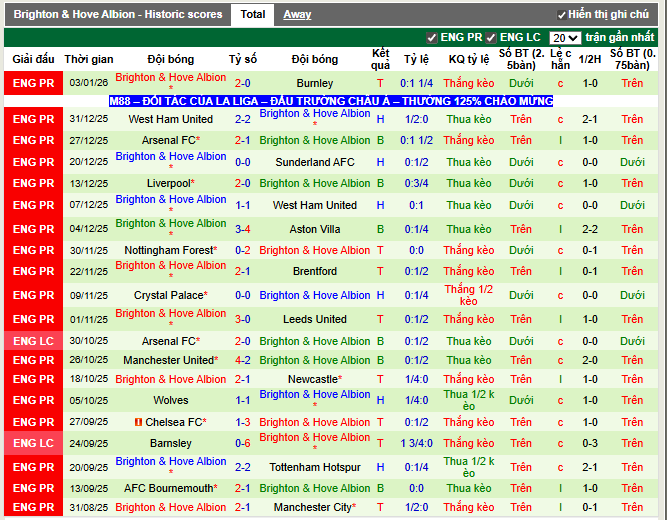Screen dimensions: 667x520
Task: Open Aston Villa team link
Action: 315,229
